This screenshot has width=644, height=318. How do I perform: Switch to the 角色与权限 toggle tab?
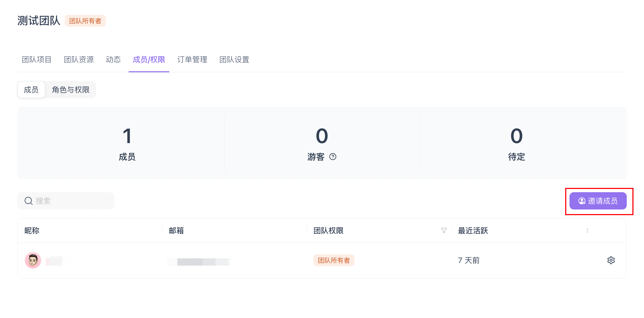click(70, 89)
